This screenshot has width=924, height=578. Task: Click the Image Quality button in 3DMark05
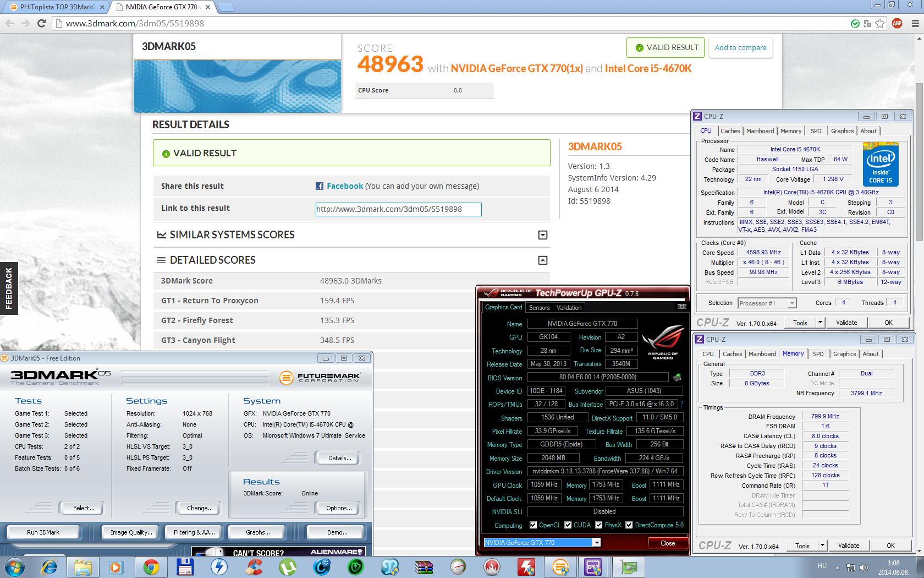tap(131, 532)
